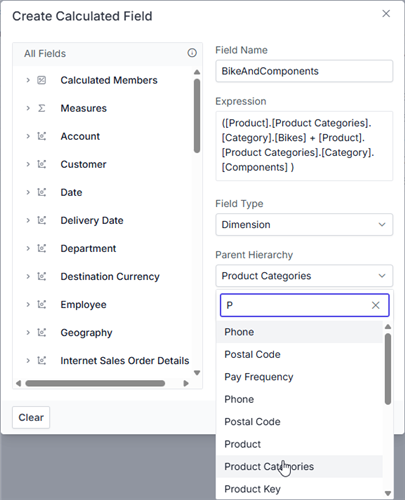Screen dimensions: 405x500
Task: Click the sigma icon next to Measures
Action: [41, 108]
